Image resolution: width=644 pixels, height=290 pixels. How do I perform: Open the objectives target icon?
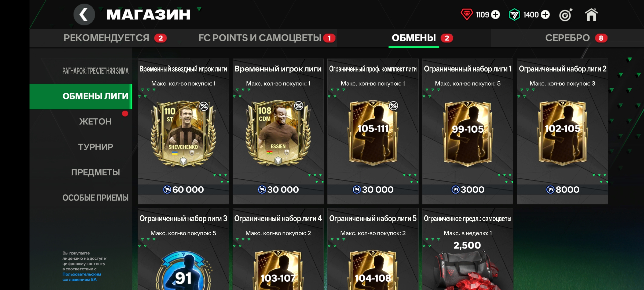[x=566, y=15]
